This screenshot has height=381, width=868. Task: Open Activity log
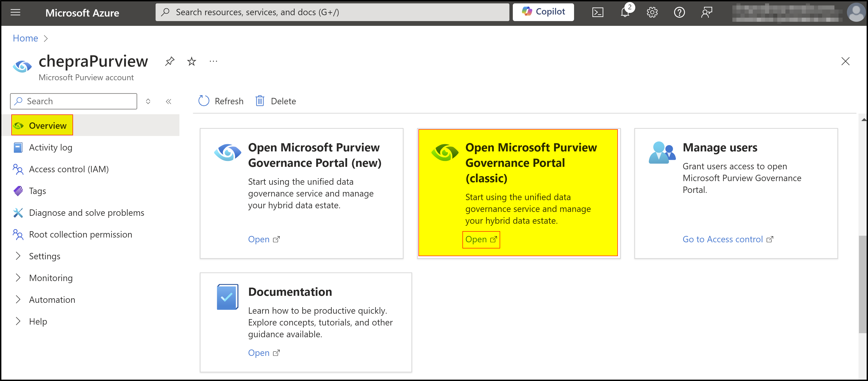coord(51,147)
